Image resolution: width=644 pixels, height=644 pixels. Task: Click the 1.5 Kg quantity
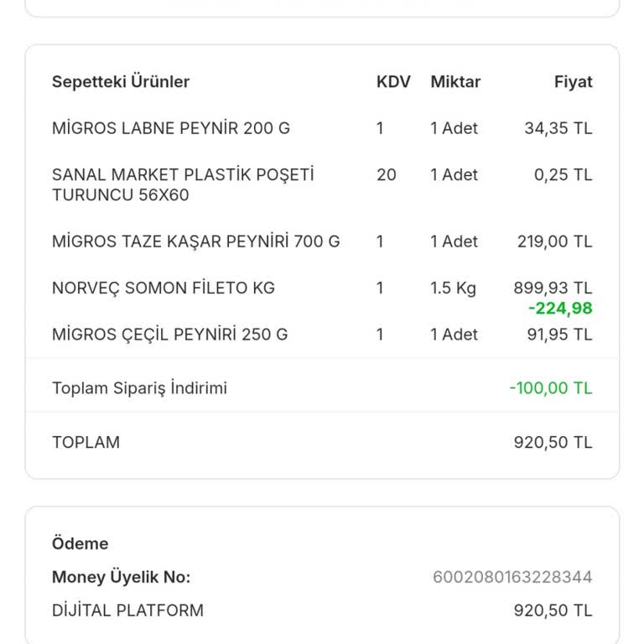click(x=453, y=288)
